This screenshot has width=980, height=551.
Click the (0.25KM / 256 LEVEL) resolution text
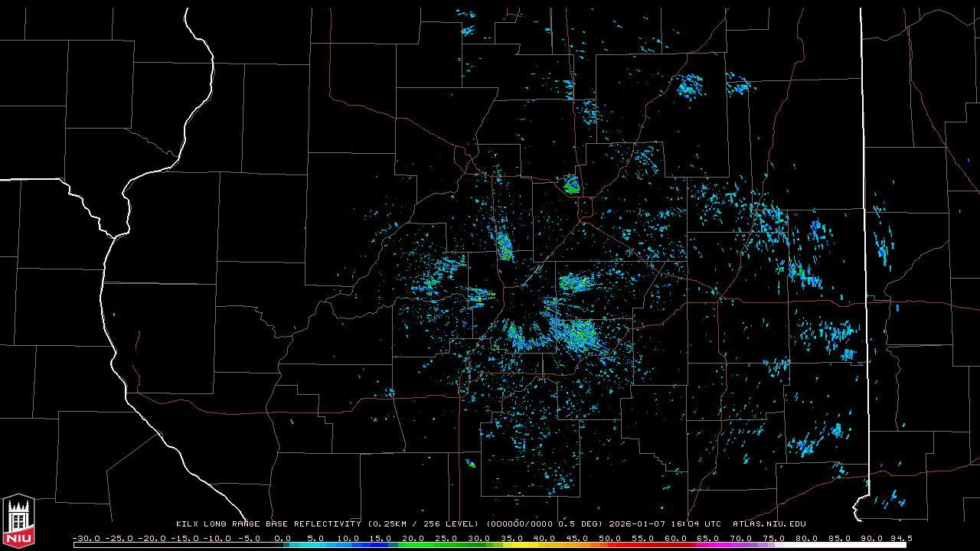tap(420, 524)
